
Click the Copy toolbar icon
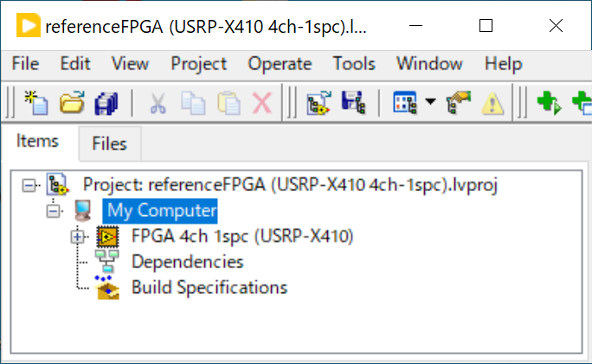[192, 104]
